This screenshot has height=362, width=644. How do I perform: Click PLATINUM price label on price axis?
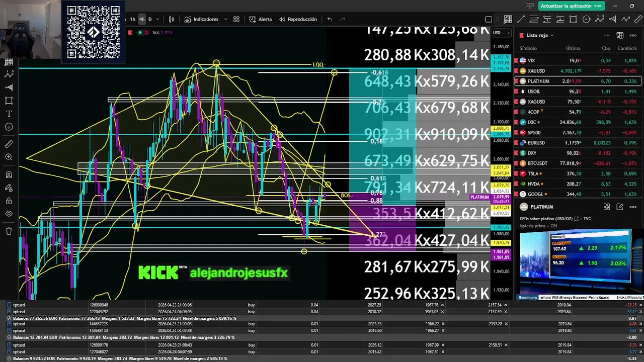pos(479,197)
